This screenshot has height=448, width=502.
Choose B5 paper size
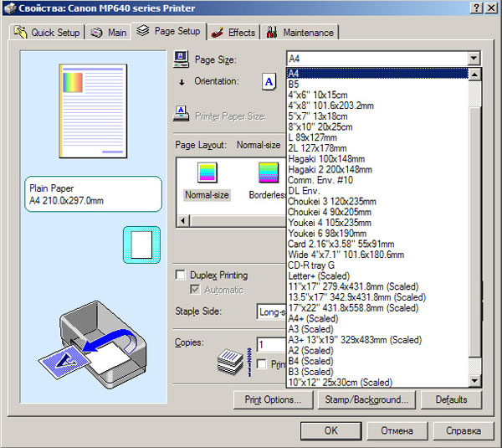tap(377, 85)
